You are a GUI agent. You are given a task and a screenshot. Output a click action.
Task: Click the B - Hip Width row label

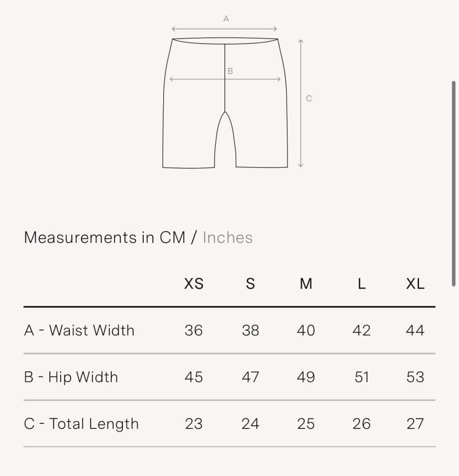click(x=71, y=377)
